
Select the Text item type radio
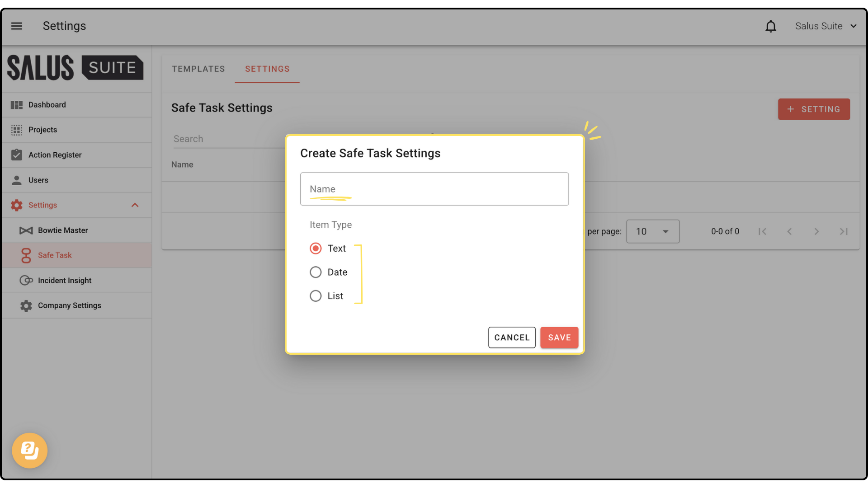pyautogui.click(x=316, y=249)
